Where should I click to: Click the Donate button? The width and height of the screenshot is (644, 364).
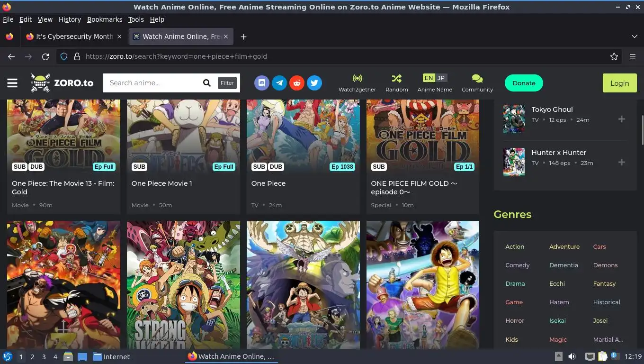coord(524,83)
